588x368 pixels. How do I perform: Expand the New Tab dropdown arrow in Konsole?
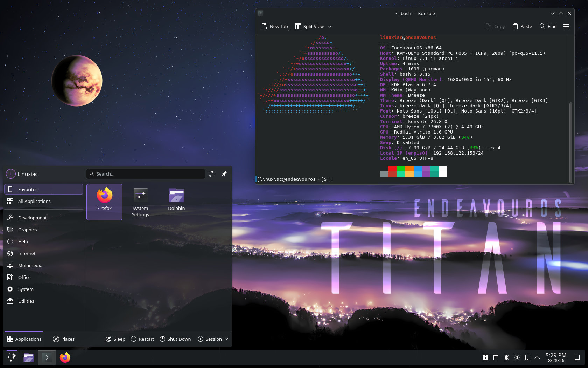pyautogui.click(x=289, y=30)
